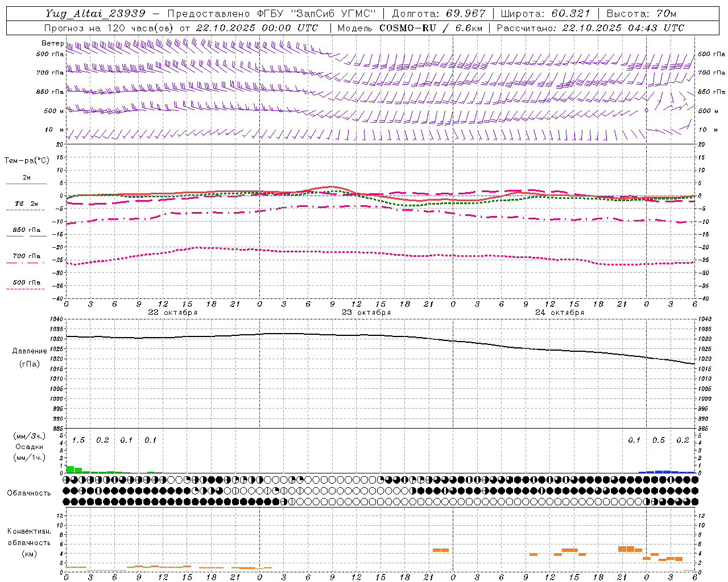This screenshot has width=728, height=582.
Task: Click the (мм/3ч.) precipitation unit label
Action: click(30, 436)
